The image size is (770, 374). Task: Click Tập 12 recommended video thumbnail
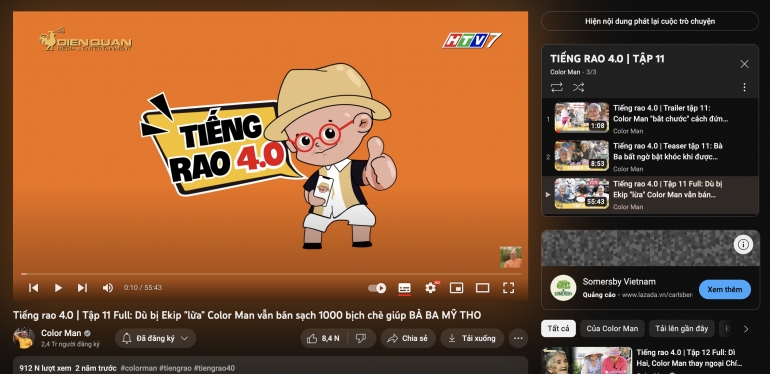587,361
